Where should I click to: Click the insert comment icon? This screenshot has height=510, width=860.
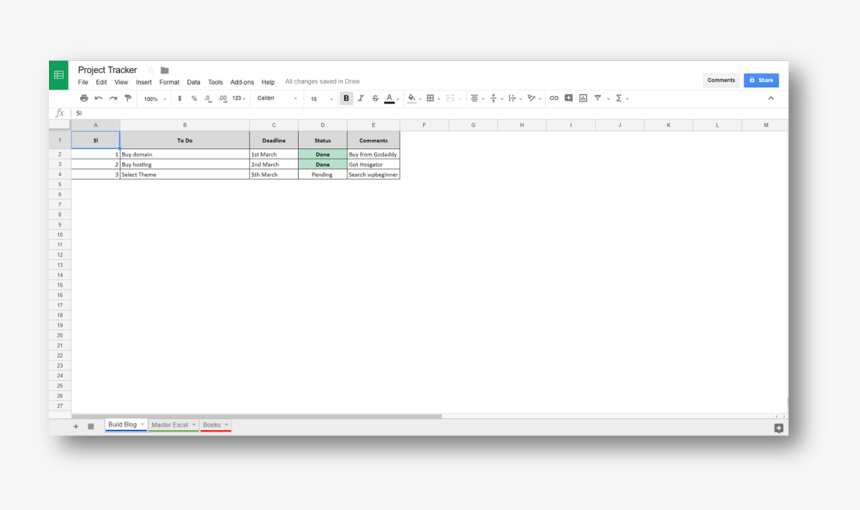[569, 98]
